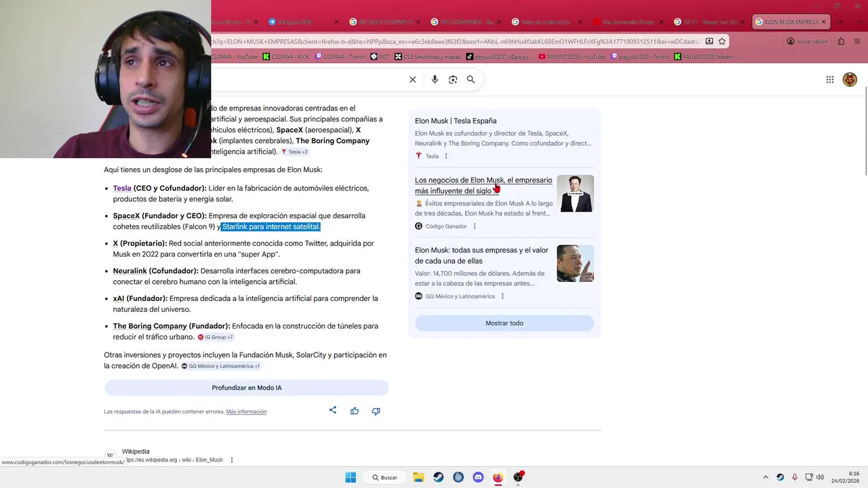Click the tray microphone icon
The height and width of the screenshot is (488, 868).
click(x=794, y=477)
